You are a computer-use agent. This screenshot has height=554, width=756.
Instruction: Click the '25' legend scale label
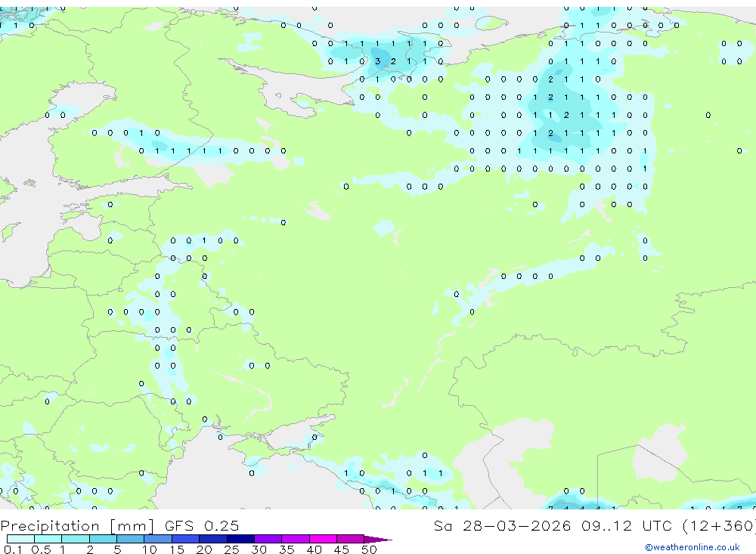click(x=231, y=549)
